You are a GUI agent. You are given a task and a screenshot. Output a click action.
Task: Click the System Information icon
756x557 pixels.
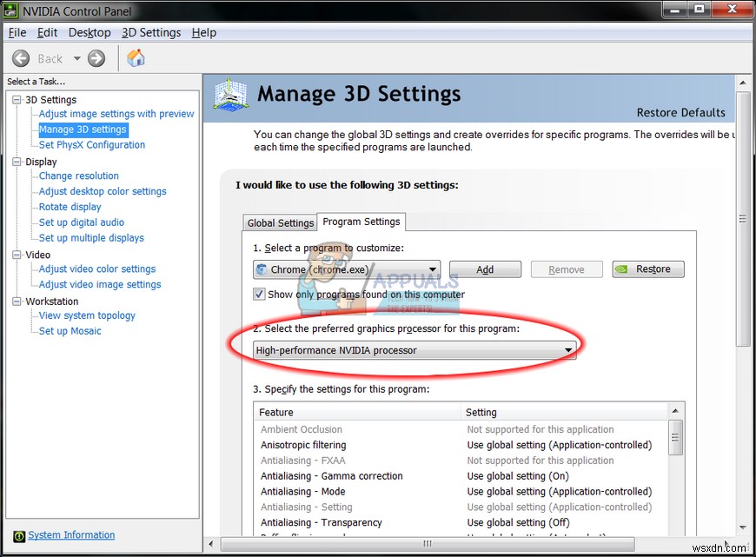click(19, 536)
